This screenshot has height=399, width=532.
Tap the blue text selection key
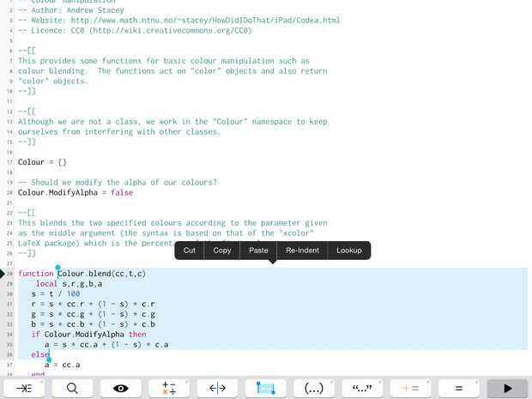(x=266, y=388)
